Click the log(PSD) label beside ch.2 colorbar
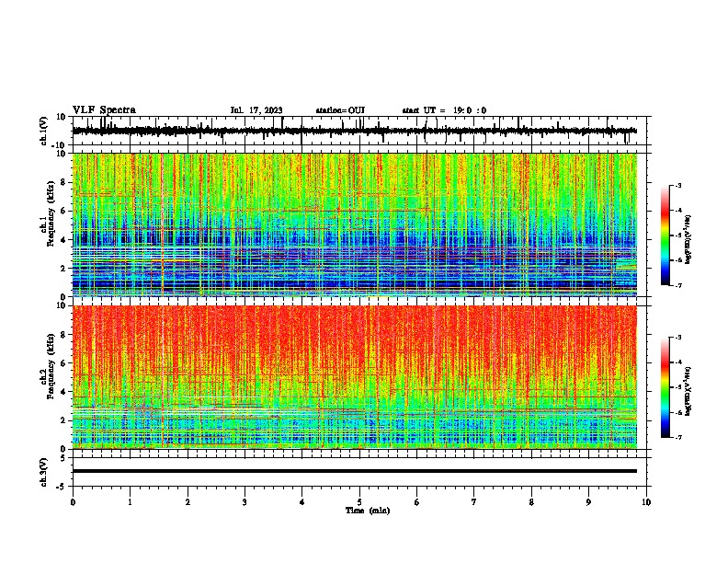The height and width of the screenshot is (563, 728). pyautogui.click(x=688, y=391)
